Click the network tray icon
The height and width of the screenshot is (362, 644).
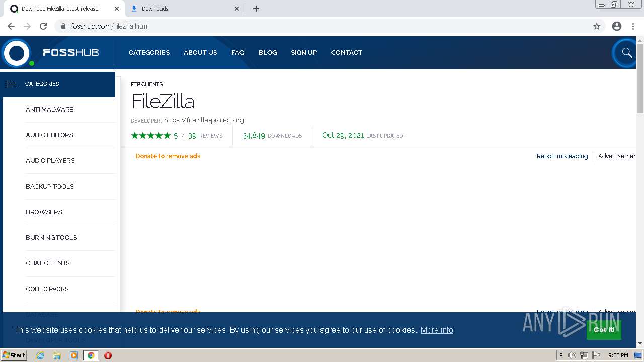point(584,355)
